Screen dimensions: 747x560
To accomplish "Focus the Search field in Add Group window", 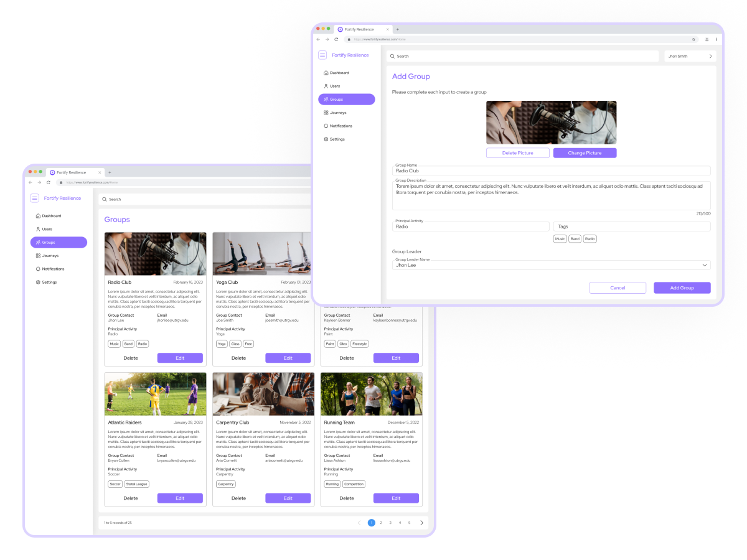I will click(522, 56).
